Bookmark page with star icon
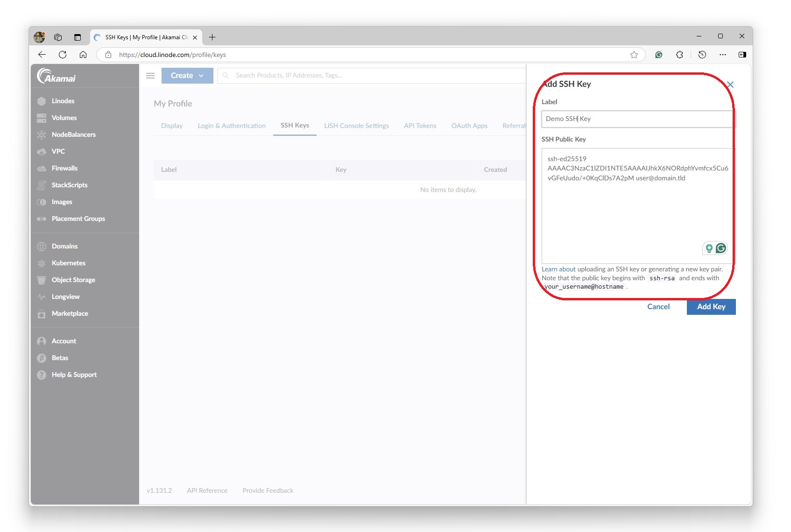This screenshot has height=532, width=791. 634,55
